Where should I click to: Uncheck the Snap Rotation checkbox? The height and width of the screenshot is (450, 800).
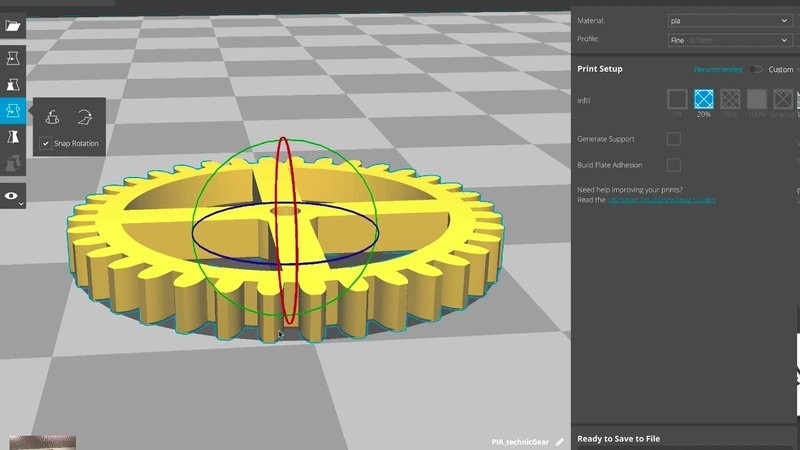46,144
